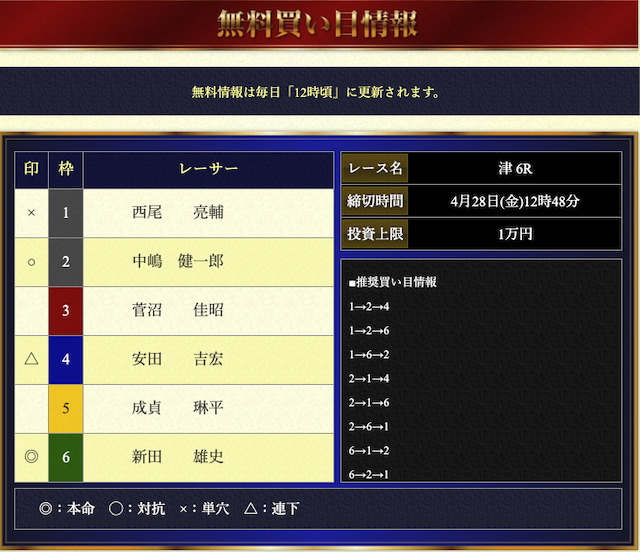Image resolution: width=640 pixels, height=552 pixels.
Task: Click the deadline 4月28日(金)12時48分
Action: 515,201
